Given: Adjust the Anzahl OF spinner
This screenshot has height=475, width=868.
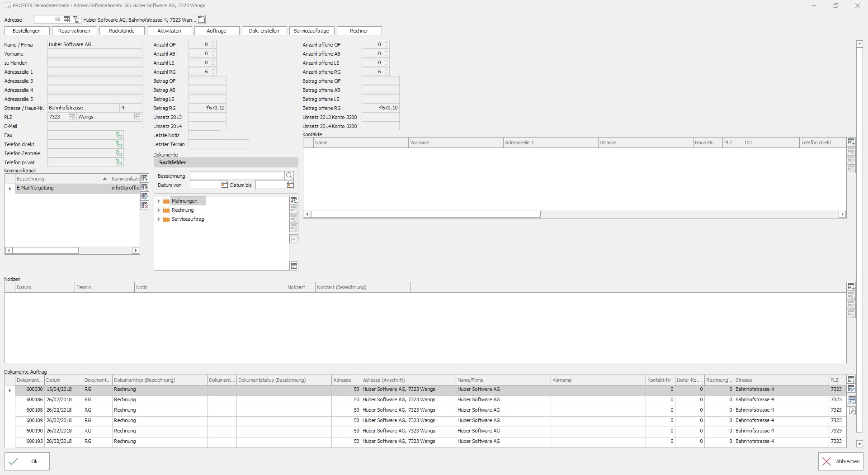Looking at the screenshot, I should pyautogui.click(x=213, y=44).
